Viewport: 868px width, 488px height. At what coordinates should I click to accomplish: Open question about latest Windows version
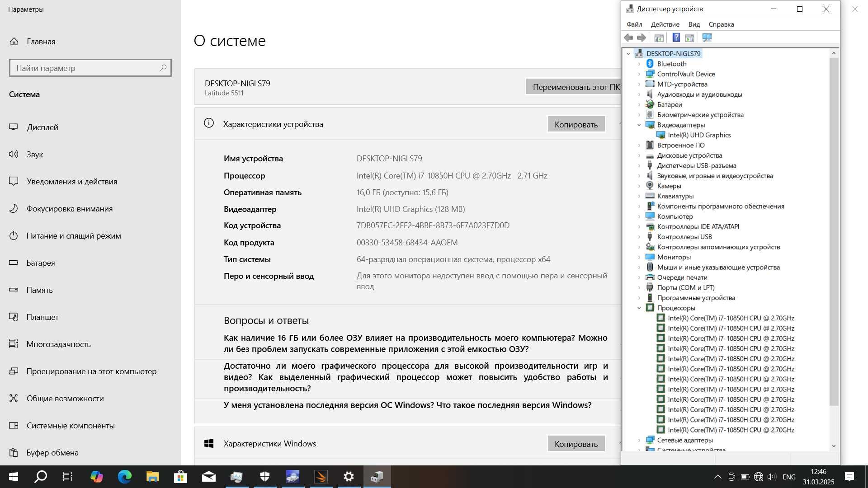click(x=407, y=405)
